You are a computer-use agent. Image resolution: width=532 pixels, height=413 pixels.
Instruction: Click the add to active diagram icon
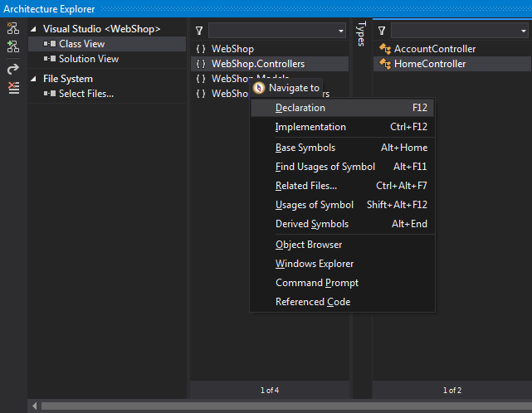(x=13, y=46)
